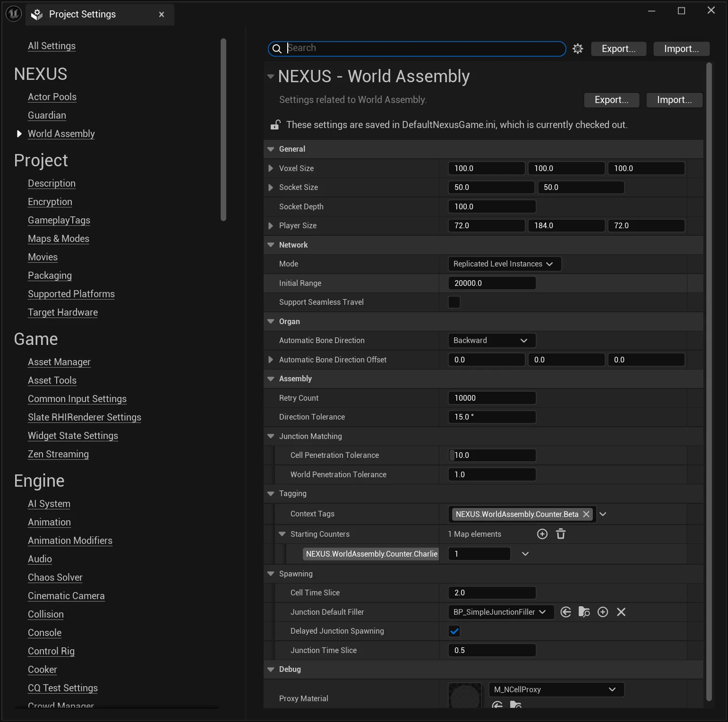Expand Automatic Bone Direction Offset
Viewport: 728px width, 722px height.
click(271, 360)
